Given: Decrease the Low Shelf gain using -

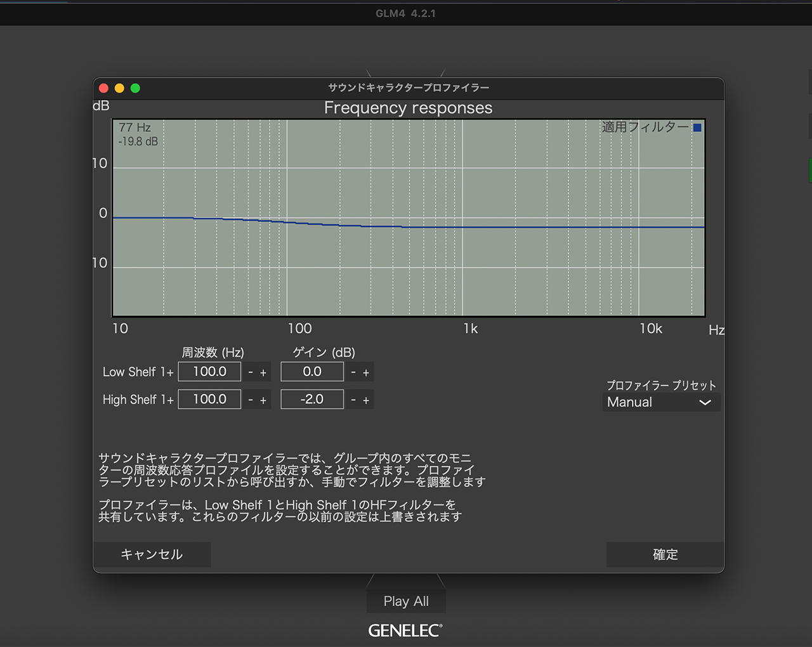Looking at the screenshot, I should pyautogui.click(x=353, y=372).
